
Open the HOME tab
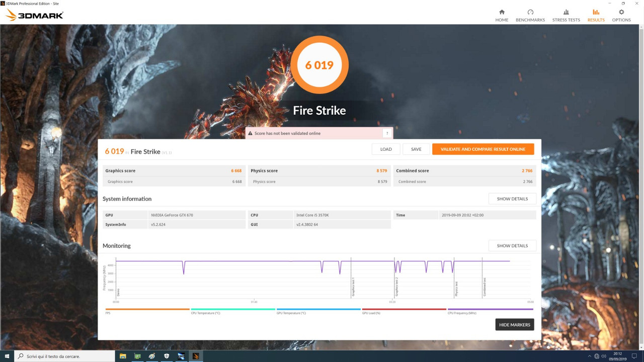(502, 15)
